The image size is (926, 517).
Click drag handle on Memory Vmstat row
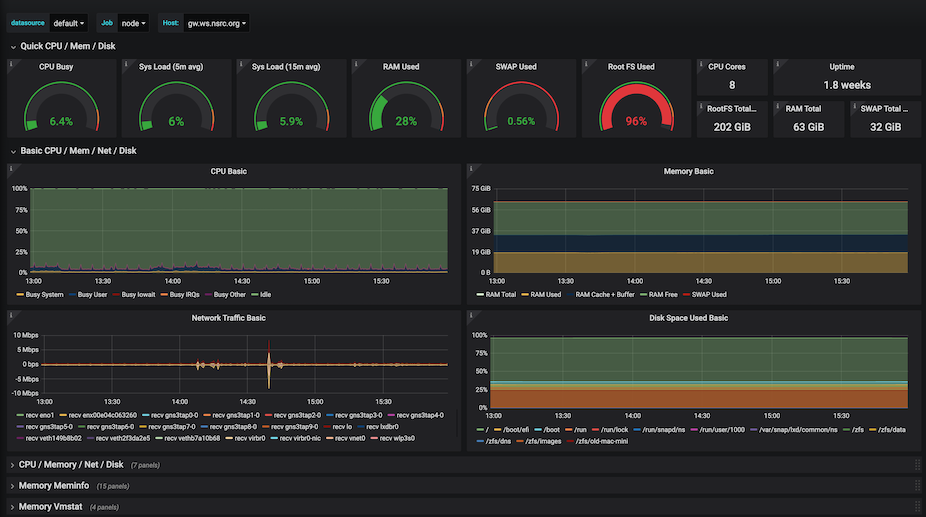click(916, 507)
